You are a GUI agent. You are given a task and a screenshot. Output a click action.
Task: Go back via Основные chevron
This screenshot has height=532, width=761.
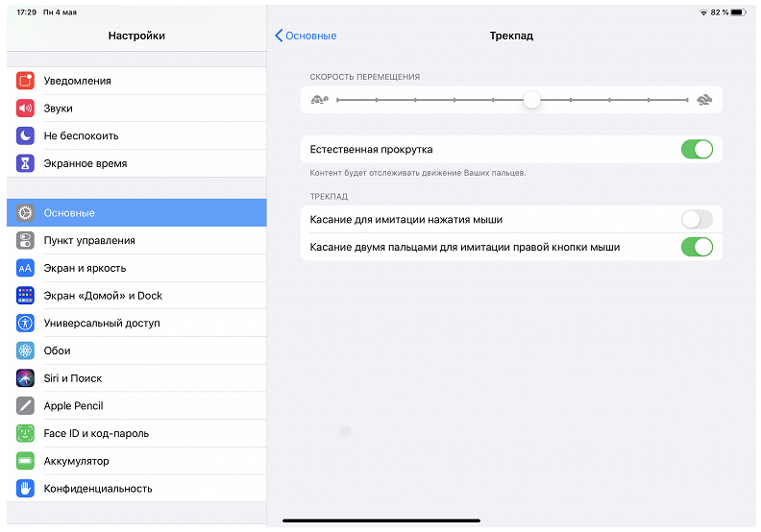pyautogui.click(x=306, y=36)
